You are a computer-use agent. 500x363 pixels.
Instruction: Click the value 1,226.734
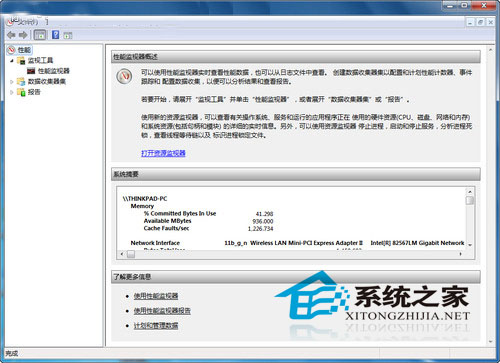tap(260, 229)
